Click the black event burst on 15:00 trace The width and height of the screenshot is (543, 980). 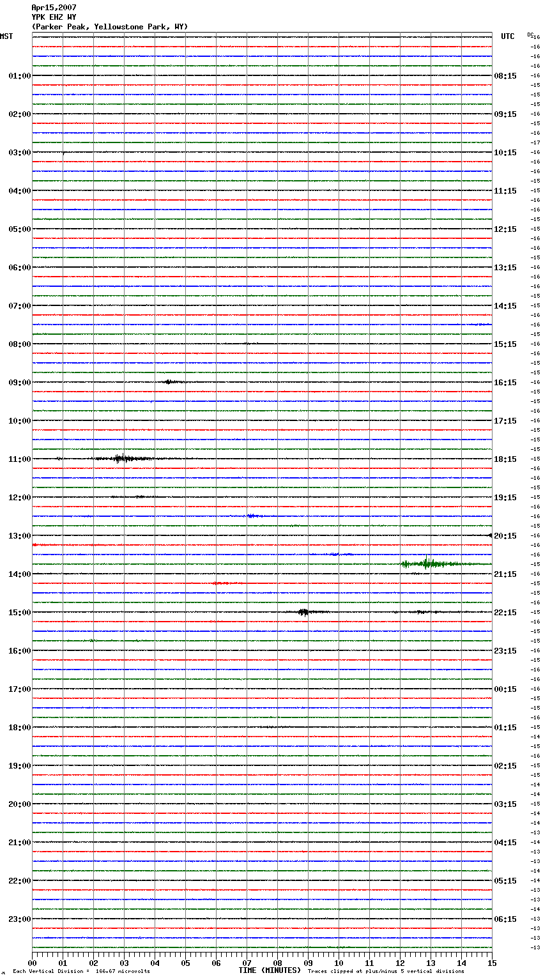[304, 612]
